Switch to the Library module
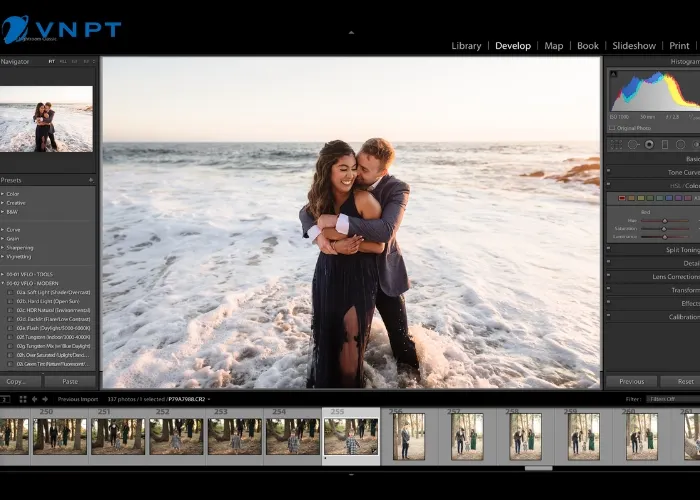The height and width of the screenshot is (500, 700). [x=466, y=46]
